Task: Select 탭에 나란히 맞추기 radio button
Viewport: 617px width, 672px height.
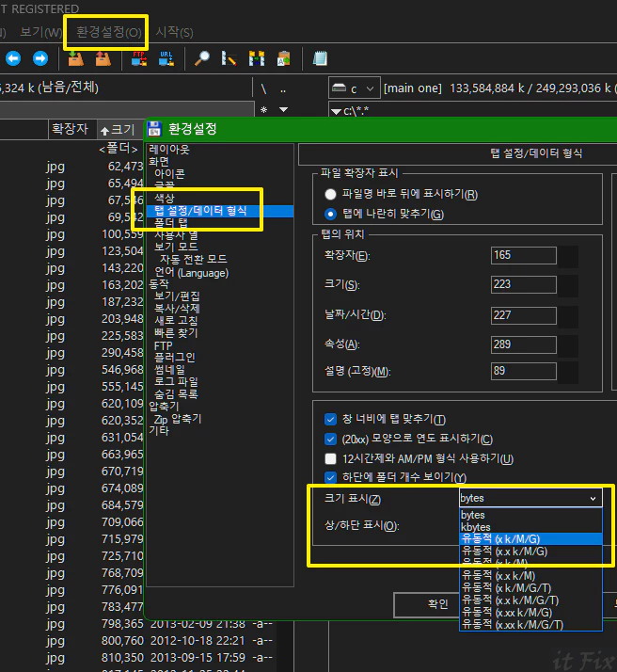Action: 330,214
